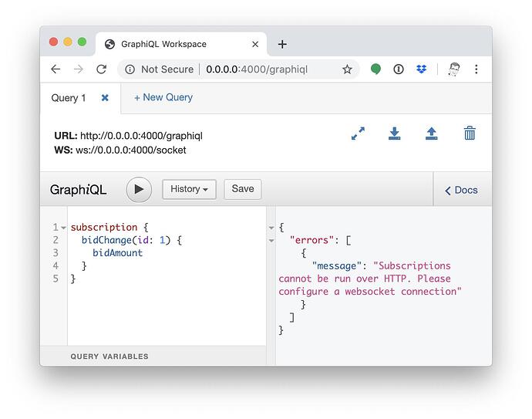The image size is (532, 419).
Task: Click the Dropbox extension icon
Action: 422,69
